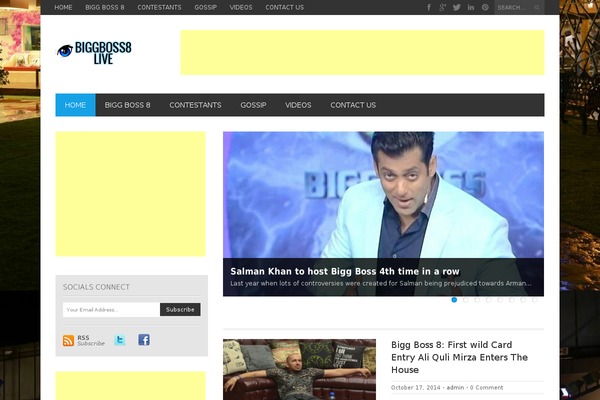Open BIGG BOSS 8 in main navigation

pyautogui.click(x=127, y=105)
